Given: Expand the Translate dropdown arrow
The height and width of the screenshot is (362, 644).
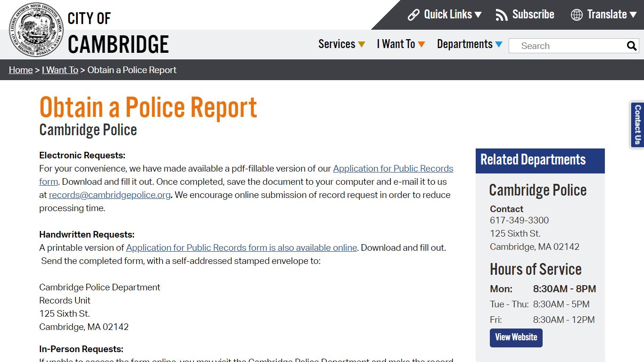Looking at the screenshot, I should (x=633, y=15).
